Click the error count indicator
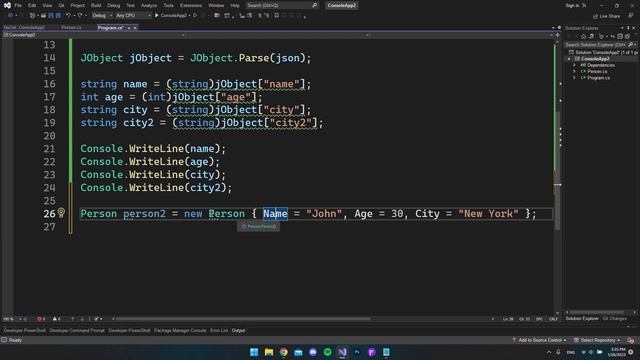The height and width of the screenshot is (360, 640). 41,319
